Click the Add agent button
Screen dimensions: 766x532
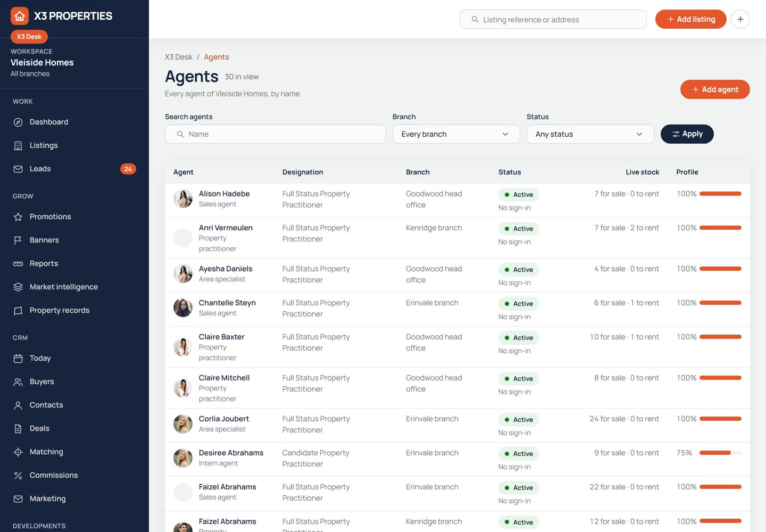715,89
